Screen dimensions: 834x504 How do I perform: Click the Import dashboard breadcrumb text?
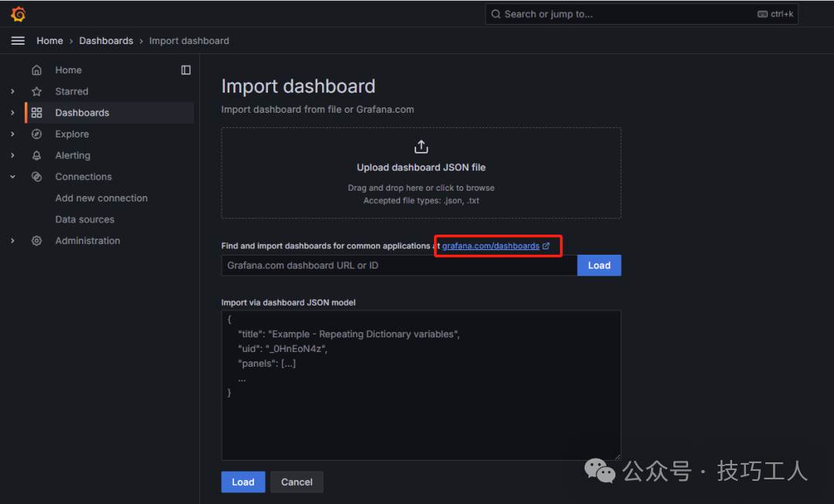click(x=189, y=41)
